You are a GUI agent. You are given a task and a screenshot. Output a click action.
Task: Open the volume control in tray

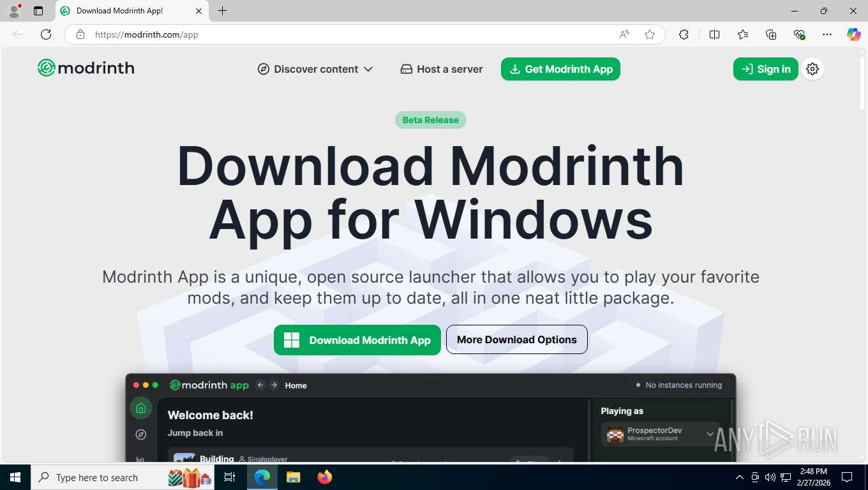[x=770, y=477]
